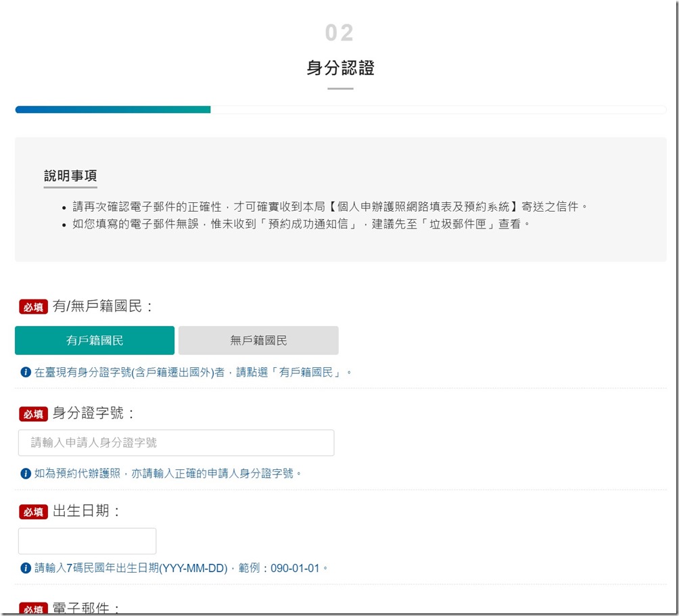Click the birthdate format example 090-01-01 hint text
The image size is (679, 616).
point(295,568)
